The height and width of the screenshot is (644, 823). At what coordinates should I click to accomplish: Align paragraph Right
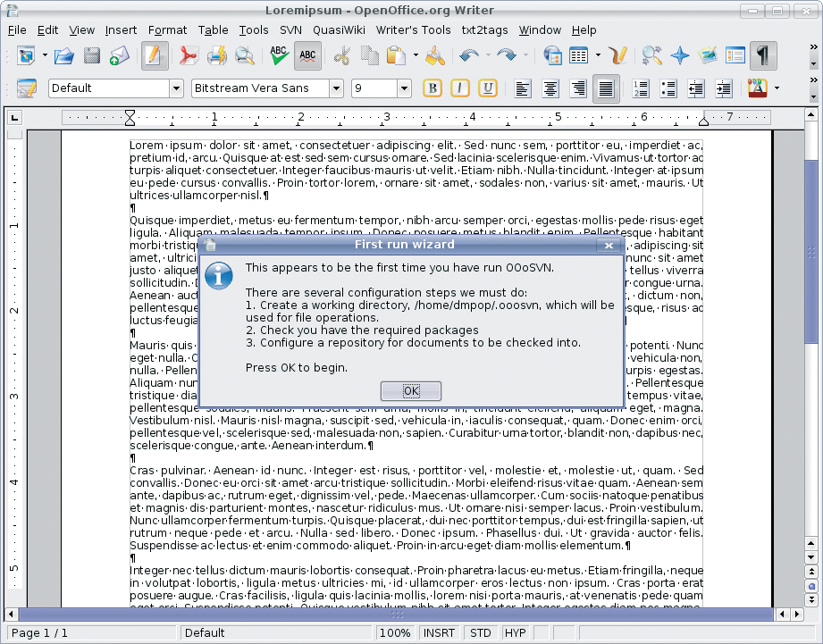(578, 88)
